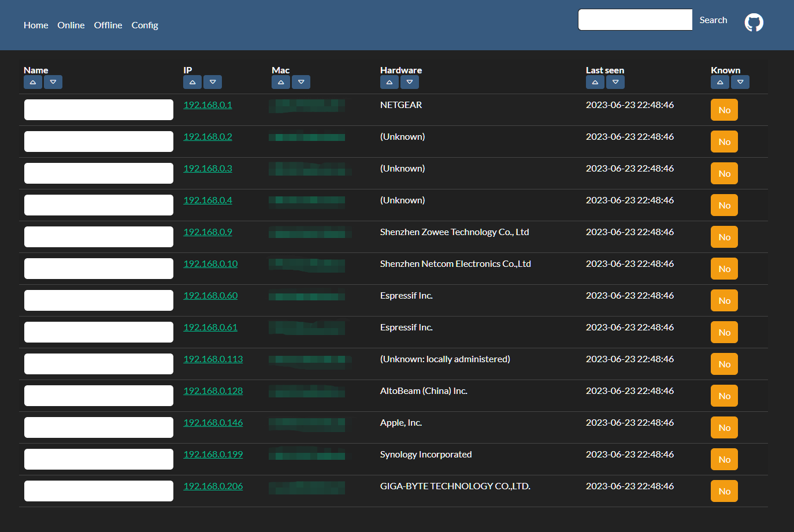Toggle Known for 192.168.0.60 Espressif
Screen dimensions: 794x532
coord(724,300)
